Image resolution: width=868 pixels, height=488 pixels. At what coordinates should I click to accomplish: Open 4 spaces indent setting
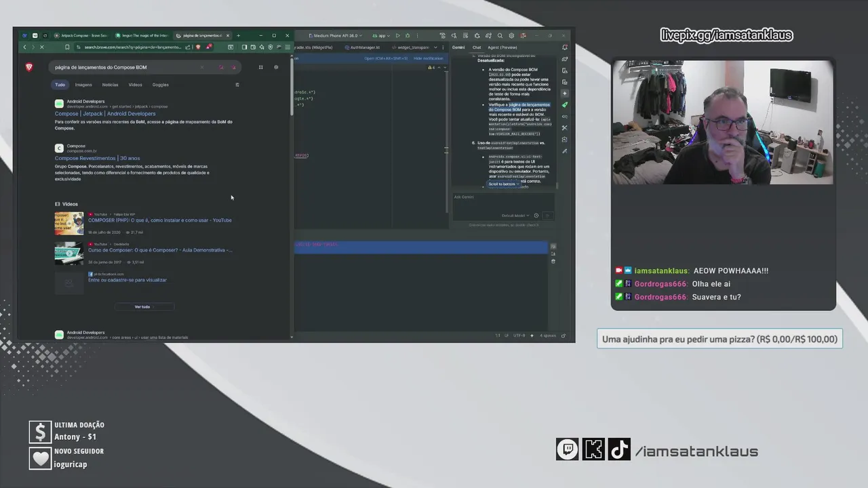(x=547, y=335)
